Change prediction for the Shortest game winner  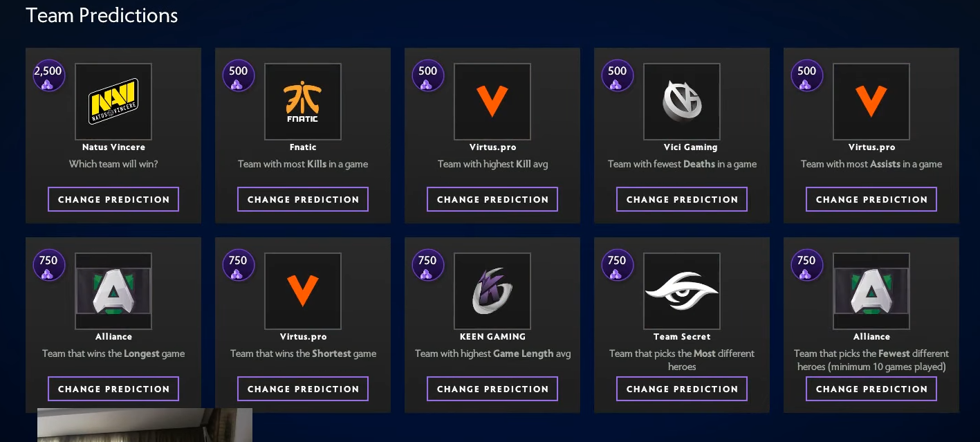303,389
